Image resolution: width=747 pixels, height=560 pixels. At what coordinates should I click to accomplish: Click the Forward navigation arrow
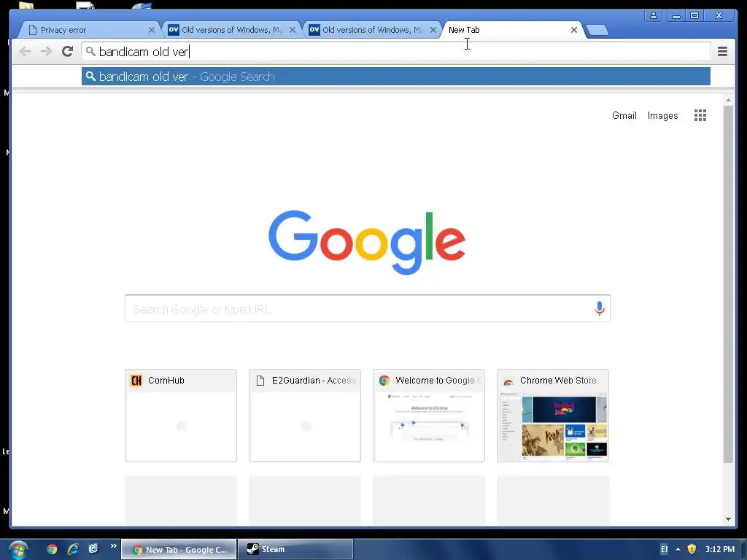click(46, 52)
